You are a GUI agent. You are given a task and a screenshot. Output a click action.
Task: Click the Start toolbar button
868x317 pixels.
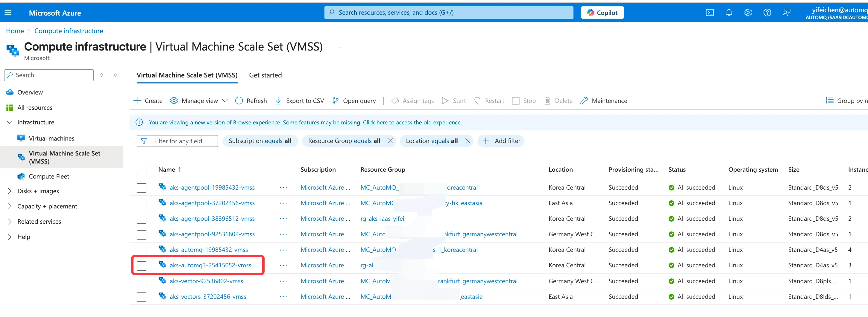click(x=453, y=100)
